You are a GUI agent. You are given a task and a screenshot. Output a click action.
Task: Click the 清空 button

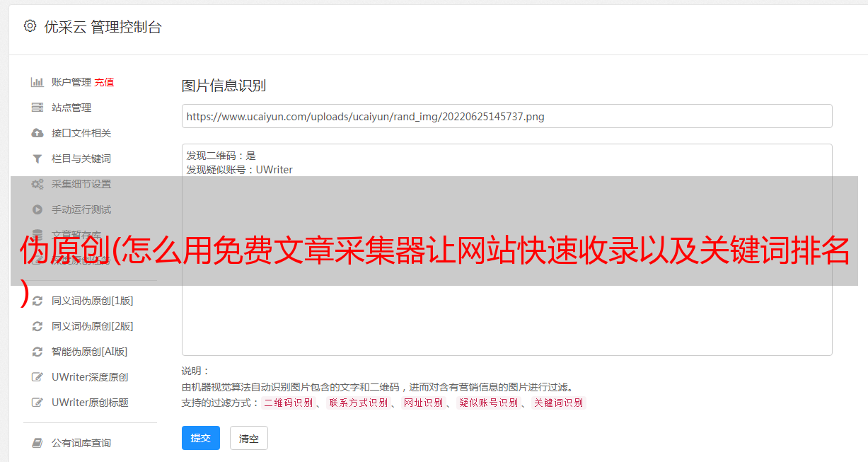[249, 438]
